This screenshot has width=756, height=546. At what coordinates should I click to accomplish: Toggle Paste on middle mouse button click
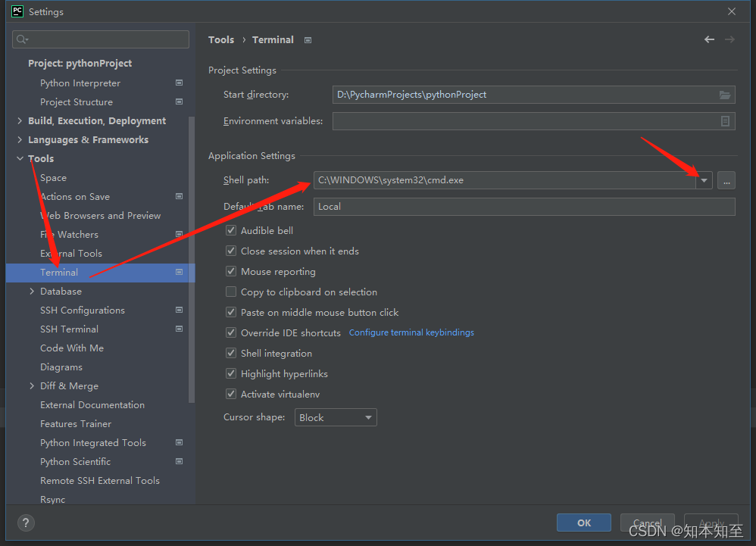(x=232, y=312)
